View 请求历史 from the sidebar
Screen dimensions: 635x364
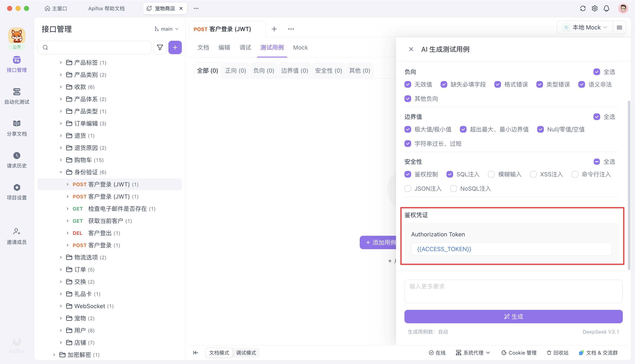(17, 160)
